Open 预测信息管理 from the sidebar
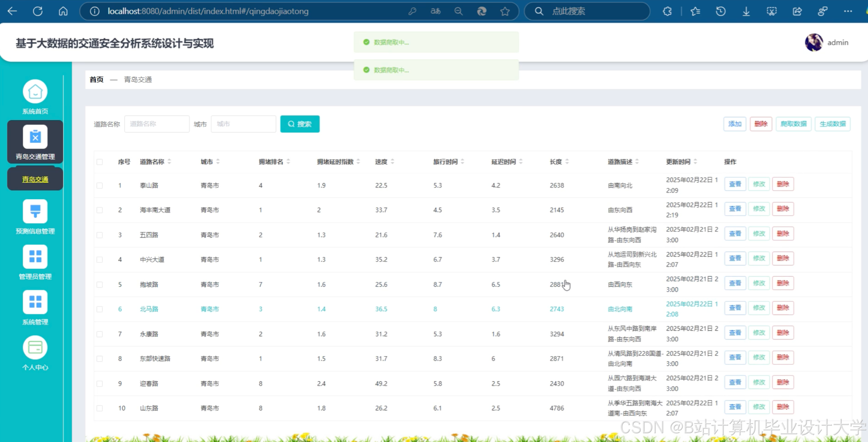This screenshot has height=442, width=868. [35, 216]
